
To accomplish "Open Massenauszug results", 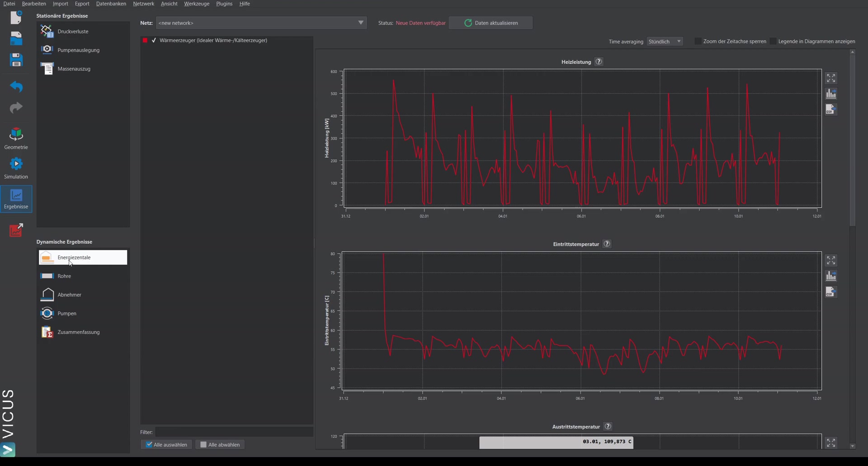I will coord(83,69).
